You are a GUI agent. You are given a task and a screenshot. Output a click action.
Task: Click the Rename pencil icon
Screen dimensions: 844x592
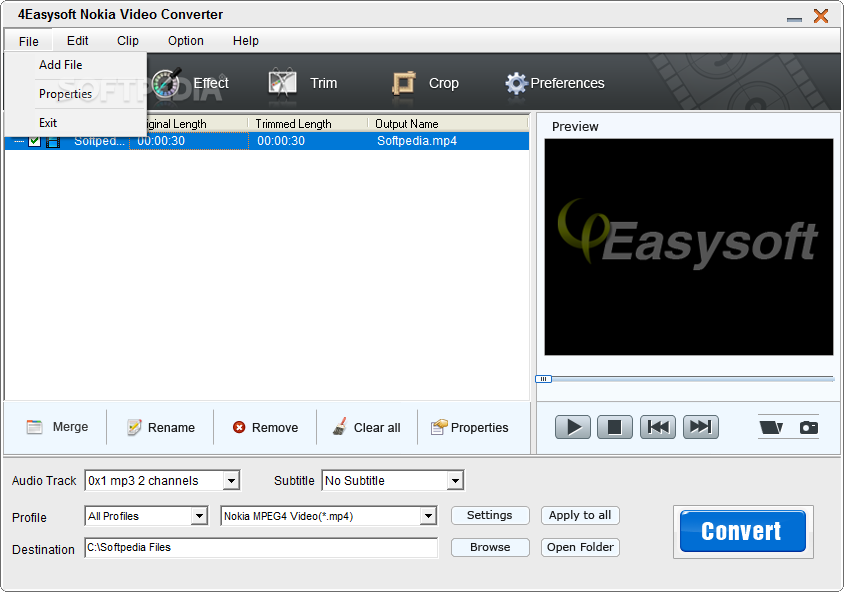pos(133,427)
